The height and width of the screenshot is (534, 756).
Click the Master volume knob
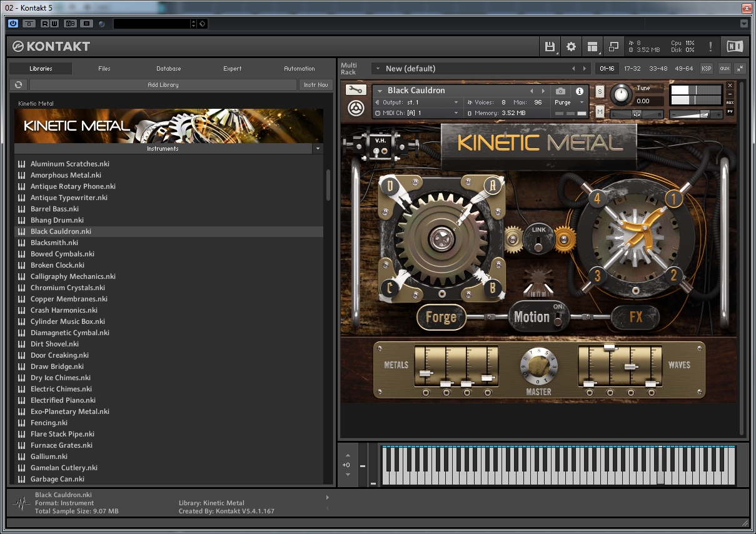[538, 366]
